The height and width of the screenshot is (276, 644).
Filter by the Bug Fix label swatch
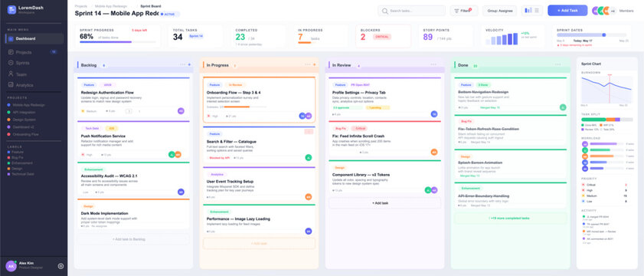point(8,157)
